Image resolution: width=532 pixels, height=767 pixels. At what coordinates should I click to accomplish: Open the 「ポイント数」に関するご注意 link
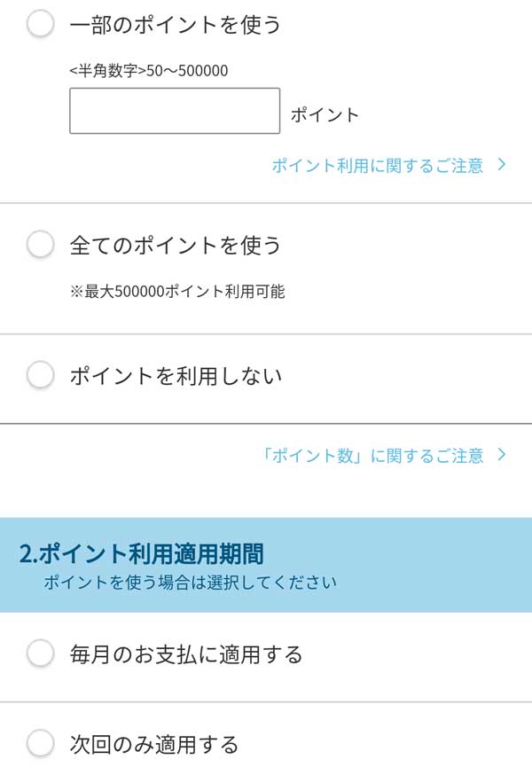pos(373,456)
